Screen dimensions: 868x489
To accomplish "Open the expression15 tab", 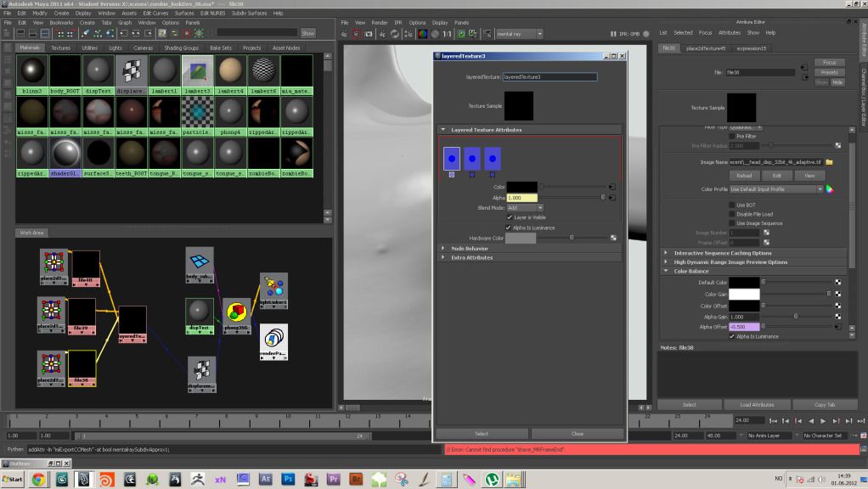I will pos(751,48).
